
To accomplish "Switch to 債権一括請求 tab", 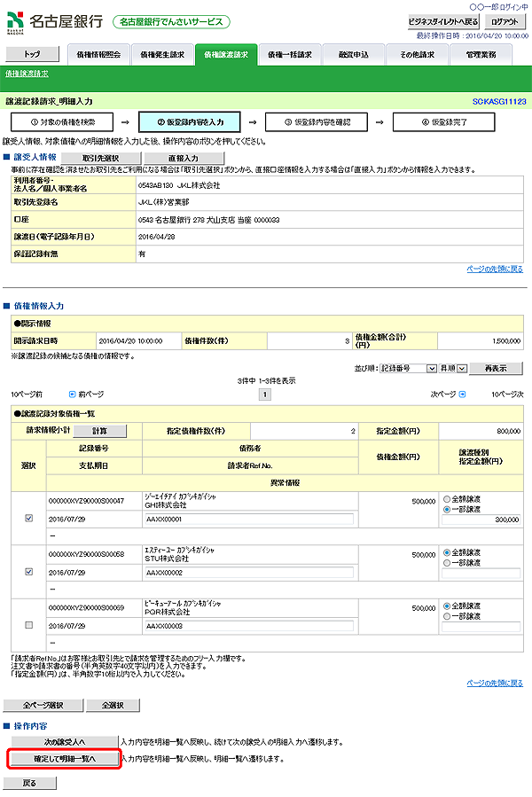I will pyautogui.click(x=290, y=55).
